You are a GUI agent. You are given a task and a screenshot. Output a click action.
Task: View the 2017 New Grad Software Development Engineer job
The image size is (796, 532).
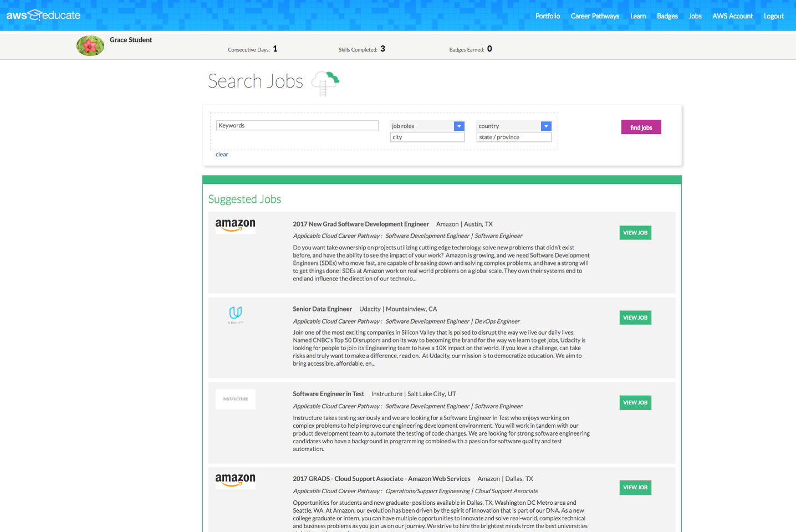tap(635, 233)
